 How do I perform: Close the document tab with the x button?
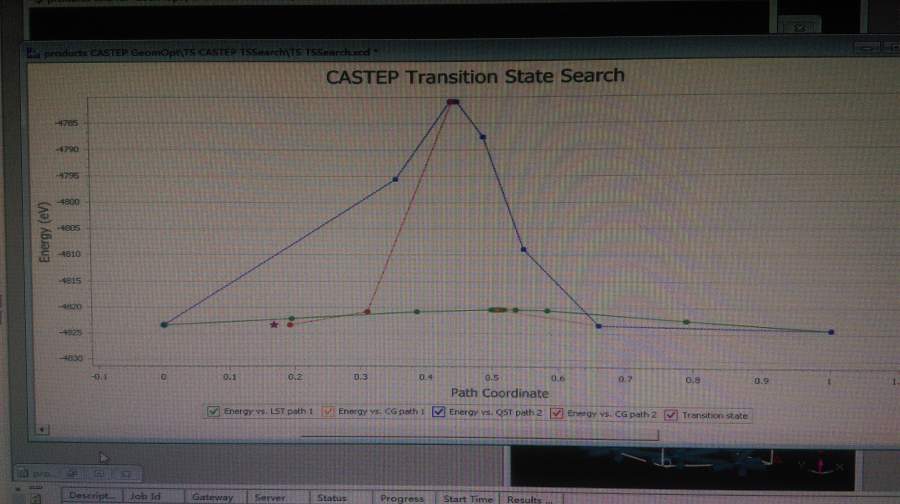[x=800, y=27]
